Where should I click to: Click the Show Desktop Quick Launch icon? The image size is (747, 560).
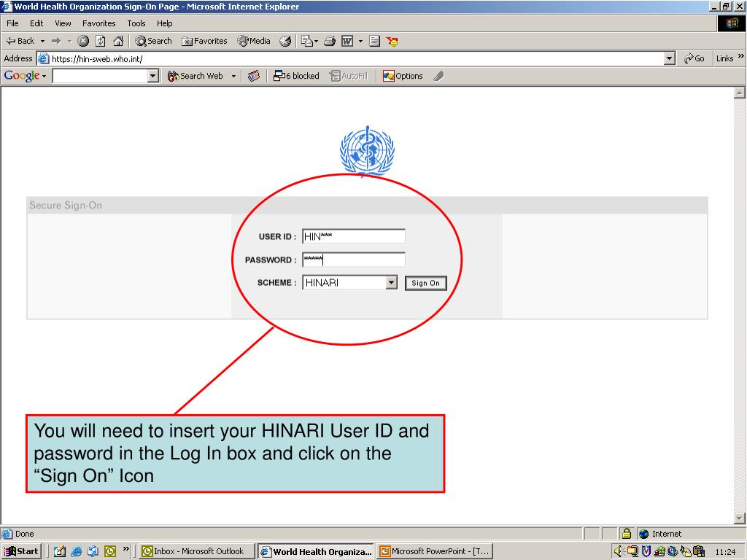(60, 551)
